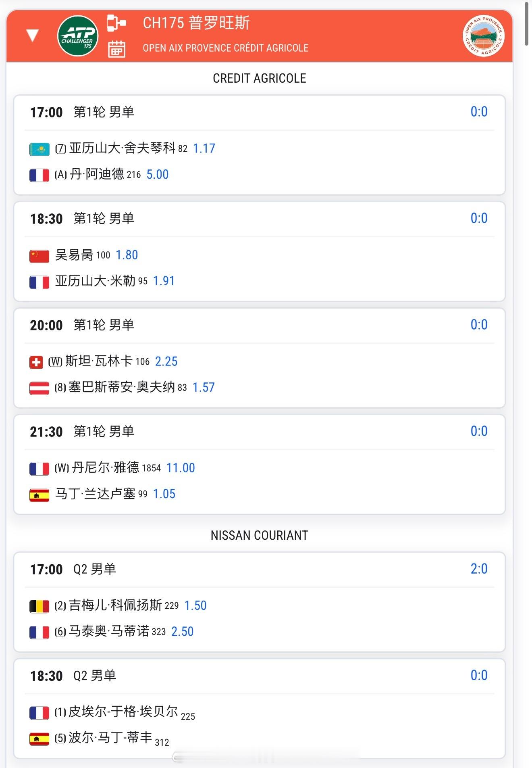This screenshot has height=768, width=532.
Task: Click the Open Aix Provence tournament logo
Action: [x=483, y=36]
